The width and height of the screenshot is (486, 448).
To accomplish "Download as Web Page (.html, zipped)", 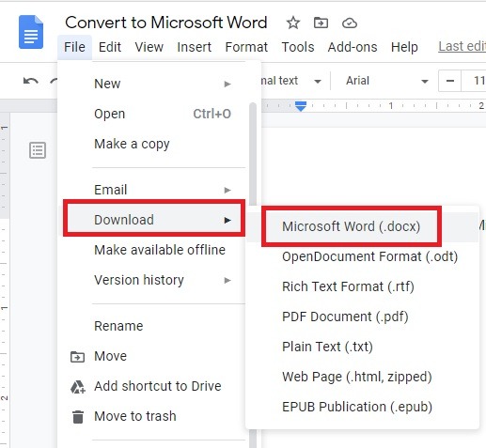I will [362, 377].
